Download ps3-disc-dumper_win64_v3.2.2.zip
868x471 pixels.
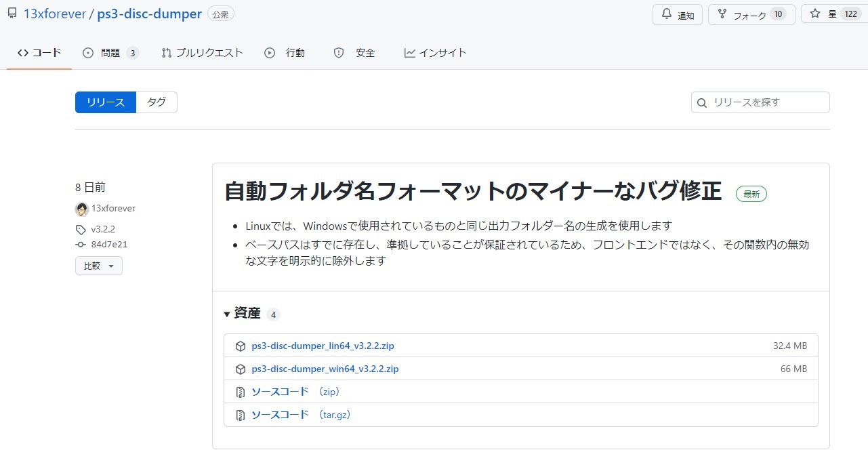click(x=325, y=369)
